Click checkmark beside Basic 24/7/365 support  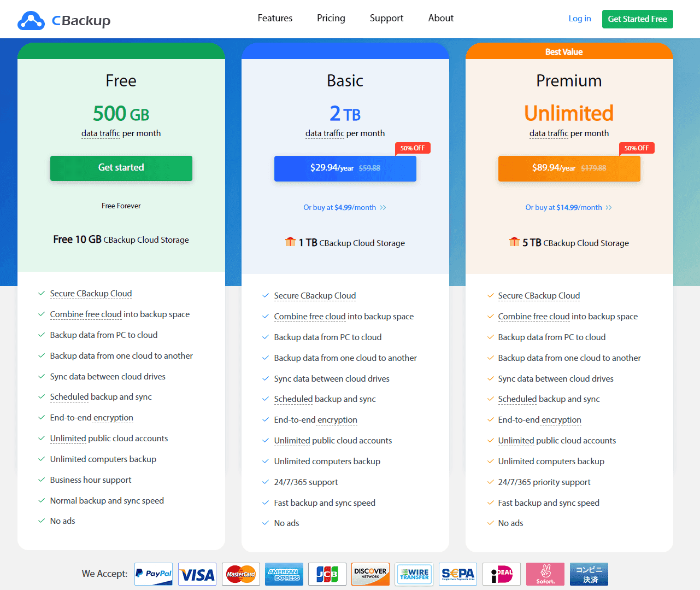point(266,482)
